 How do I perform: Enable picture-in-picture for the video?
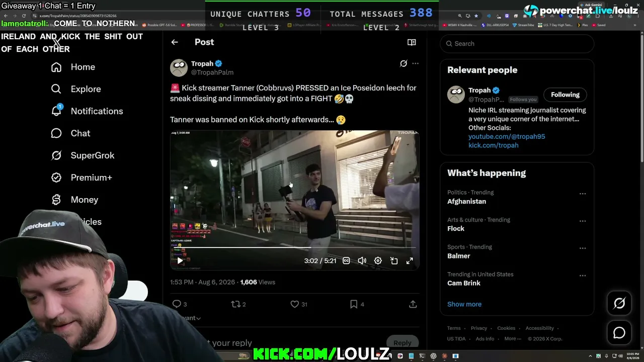[x=394, y=260]
